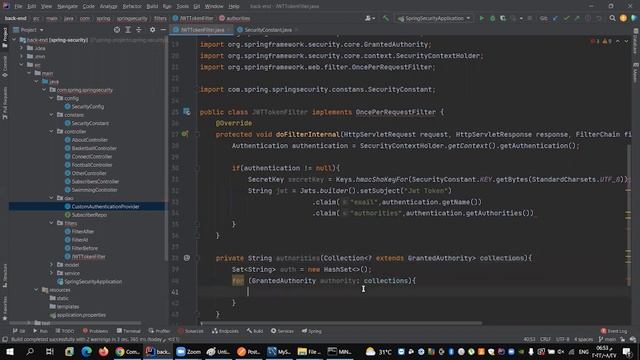Open SpringSecurityApplication run configuration dropdown
Viewport: 640px width, 360px height.
(434, 18)
